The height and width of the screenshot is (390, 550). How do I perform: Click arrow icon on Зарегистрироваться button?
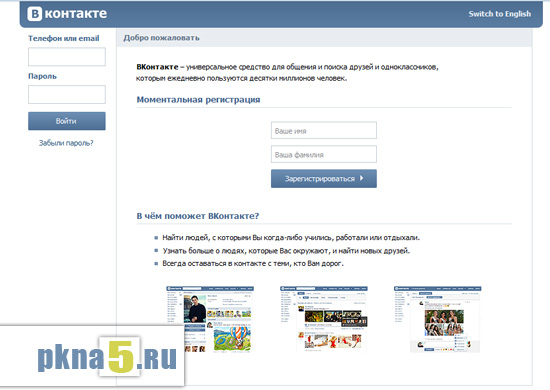361,178
